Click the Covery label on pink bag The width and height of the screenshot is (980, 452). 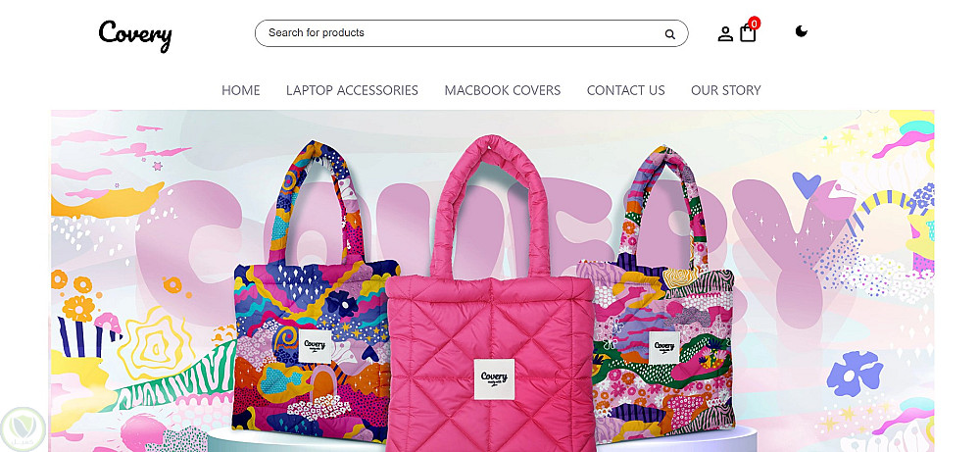tap(494, 378)
